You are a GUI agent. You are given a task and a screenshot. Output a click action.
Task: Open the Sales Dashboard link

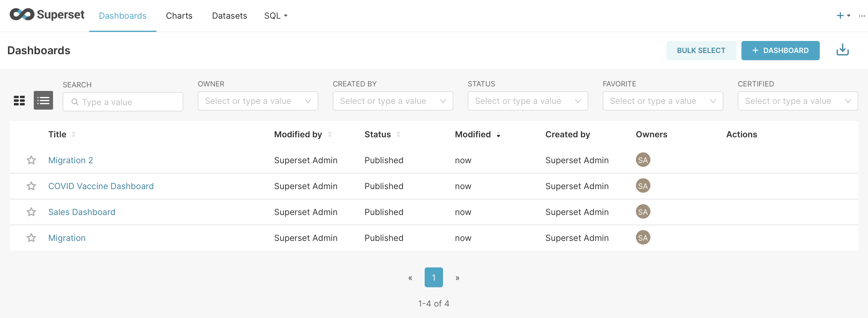click(x=82, y=212)
